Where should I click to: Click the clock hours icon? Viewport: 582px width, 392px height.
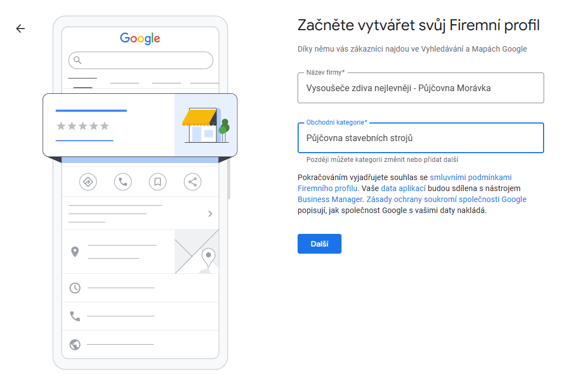tap(75, 288)
